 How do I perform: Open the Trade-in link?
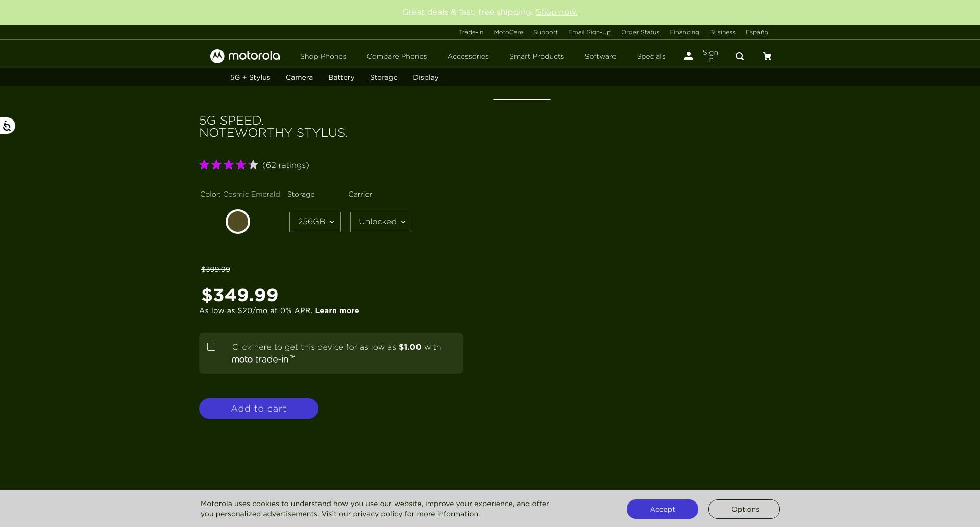click(471, 32)
